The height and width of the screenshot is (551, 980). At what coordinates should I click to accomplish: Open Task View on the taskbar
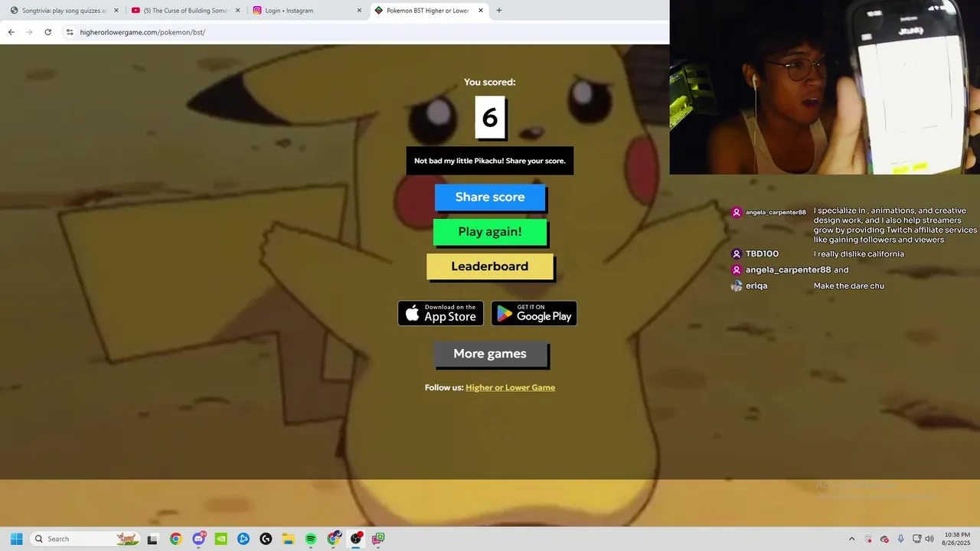click(x=152, y=539)
